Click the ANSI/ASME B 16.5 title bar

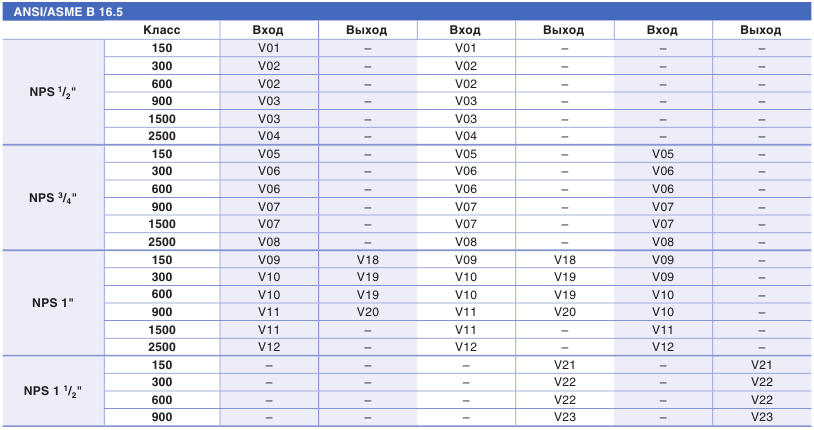tap(407, 11)
